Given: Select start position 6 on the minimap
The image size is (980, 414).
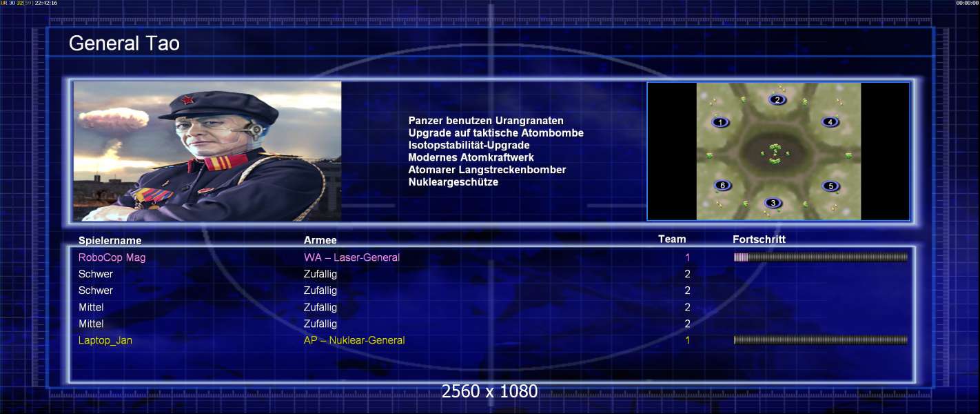Looking at the screenshot, I should pyautogui.click(x=722, y=185).
